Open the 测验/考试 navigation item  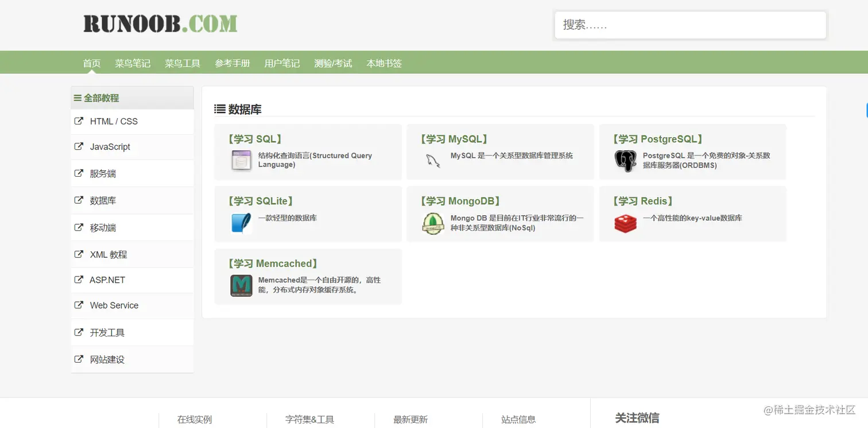[x=333, y=63]
